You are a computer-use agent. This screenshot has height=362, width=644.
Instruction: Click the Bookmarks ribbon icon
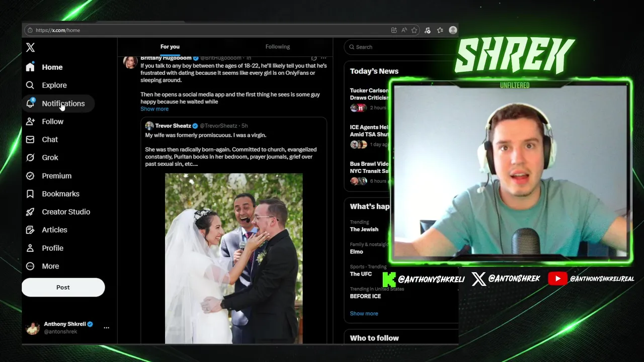pyautogui.click(x=30, y=194)
